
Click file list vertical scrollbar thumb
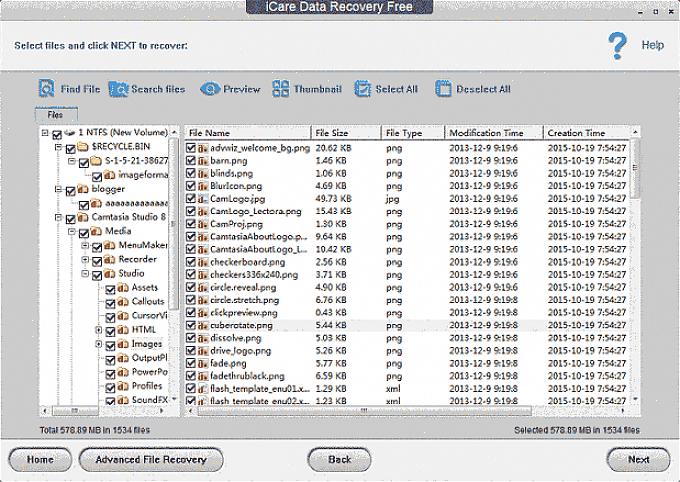(635, 168)
